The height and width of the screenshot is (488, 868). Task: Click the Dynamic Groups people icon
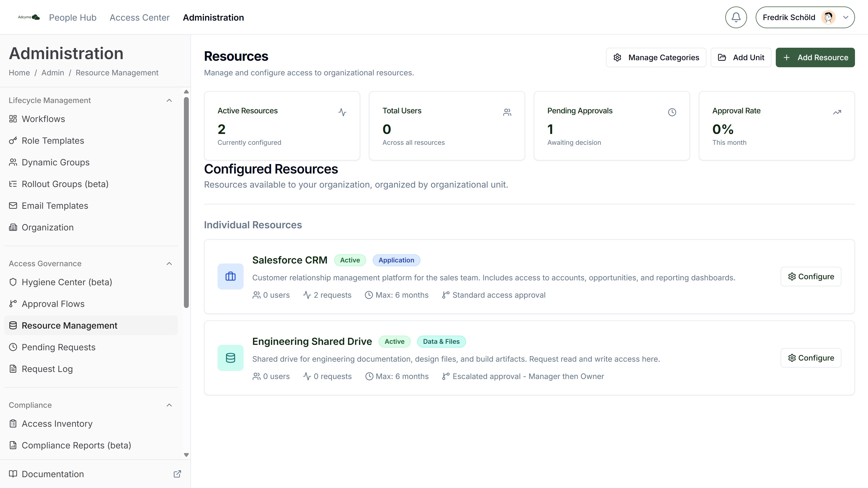(x=13, y=162)
